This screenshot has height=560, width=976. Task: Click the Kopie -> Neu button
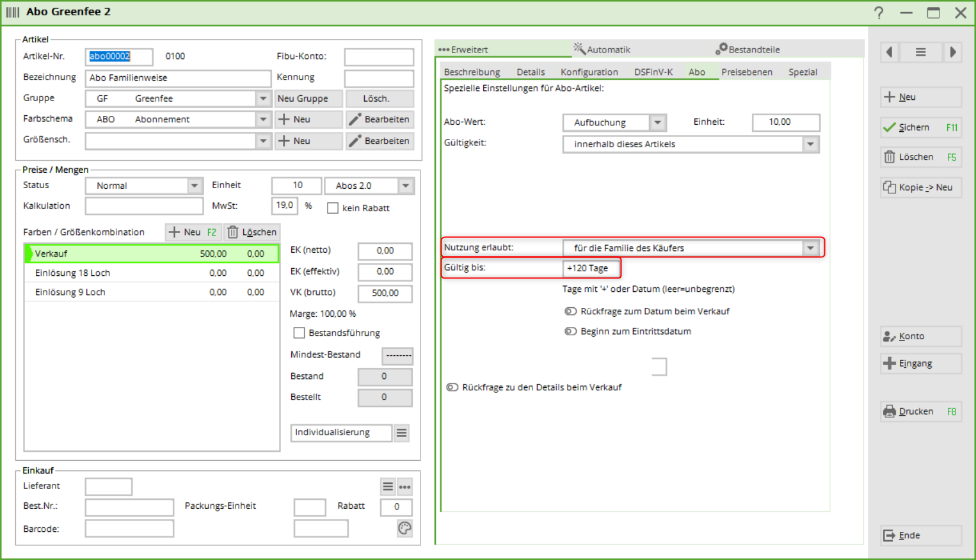point(920,188)
